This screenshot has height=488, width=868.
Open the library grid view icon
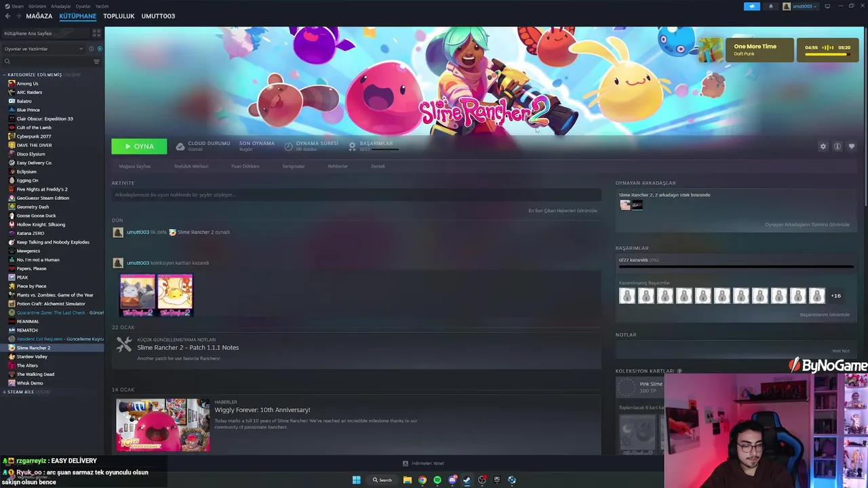(x=96, y=33)
